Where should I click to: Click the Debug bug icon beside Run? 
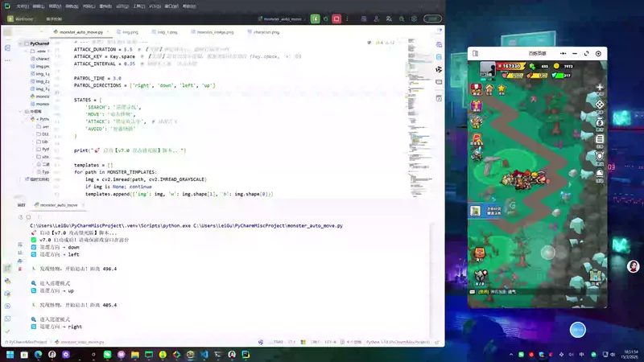point(328,18)
